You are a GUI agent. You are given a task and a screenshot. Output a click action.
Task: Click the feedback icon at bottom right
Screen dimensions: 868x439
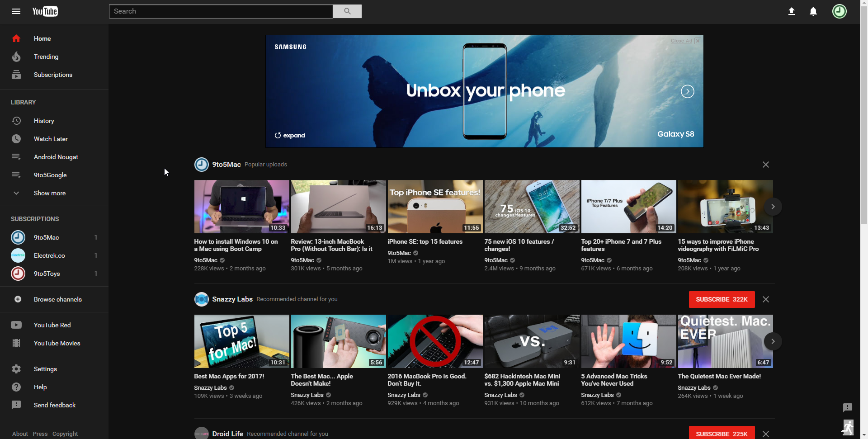pyautogui.click(x=847, y=407)
